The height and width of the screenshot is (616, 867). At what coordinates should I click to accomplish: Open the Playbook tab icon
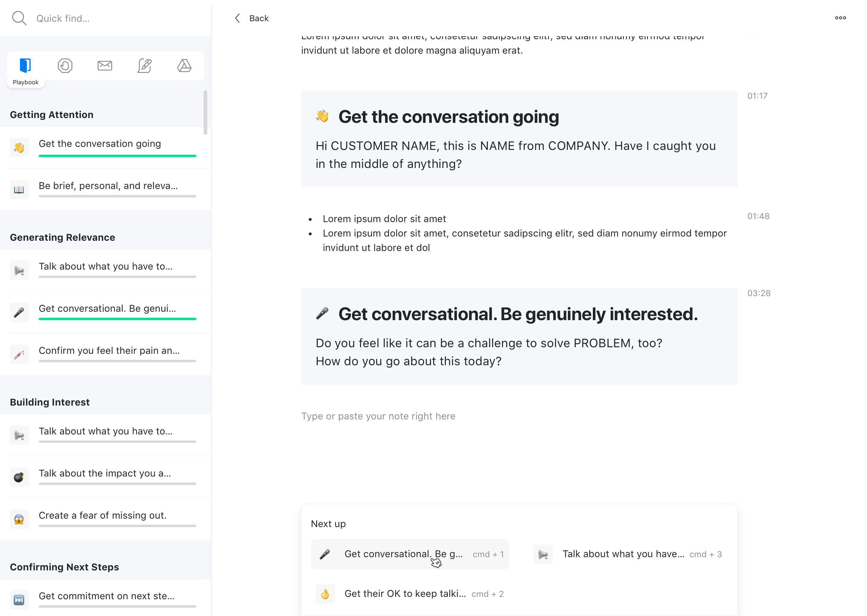coord(25,66)
